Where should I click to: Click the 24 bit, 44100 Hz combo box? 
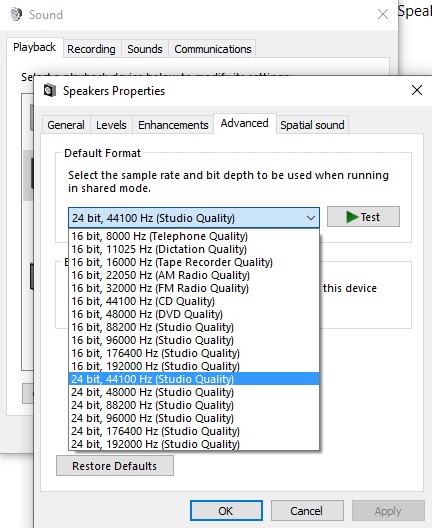click(194, 218)
